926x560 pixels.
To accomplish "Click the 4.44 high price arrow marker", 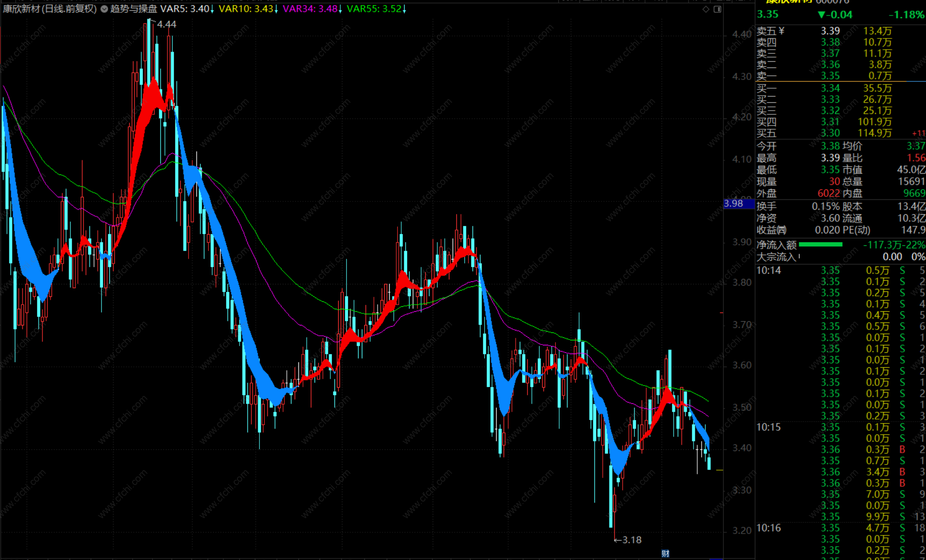I will 166,24.
